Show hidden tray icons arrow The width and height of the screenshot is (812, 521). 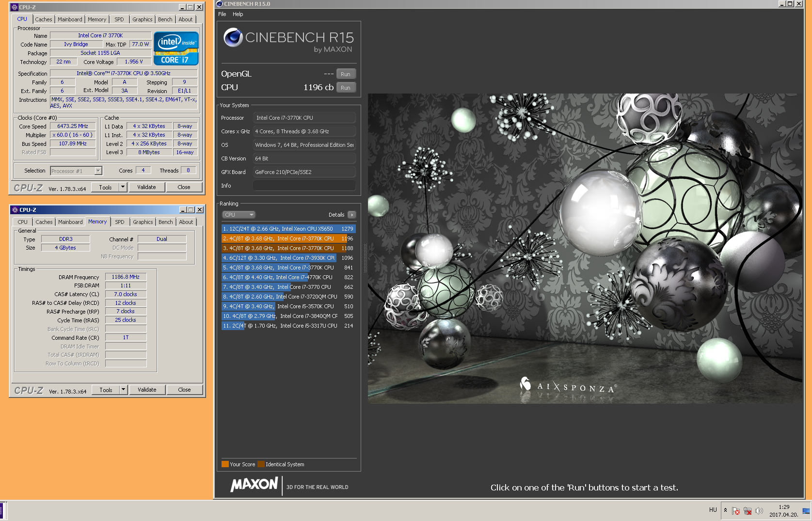pyautogui.click(x=725, y=510)
